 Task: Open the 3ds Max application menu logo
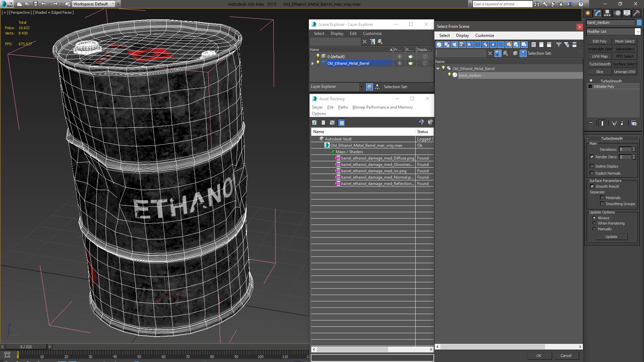point(7,4)
